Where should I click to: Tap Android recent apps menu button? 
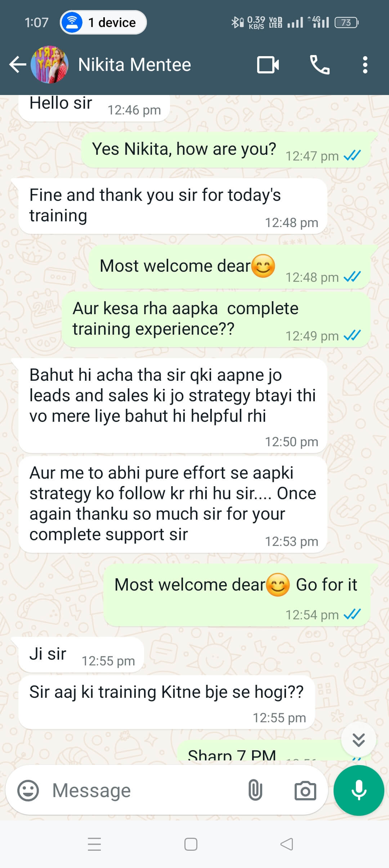click(x=94, y=844)
